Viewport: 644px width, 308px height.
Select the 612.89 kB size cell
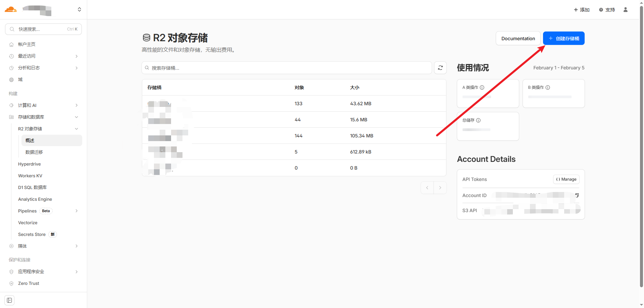[361, 152]
